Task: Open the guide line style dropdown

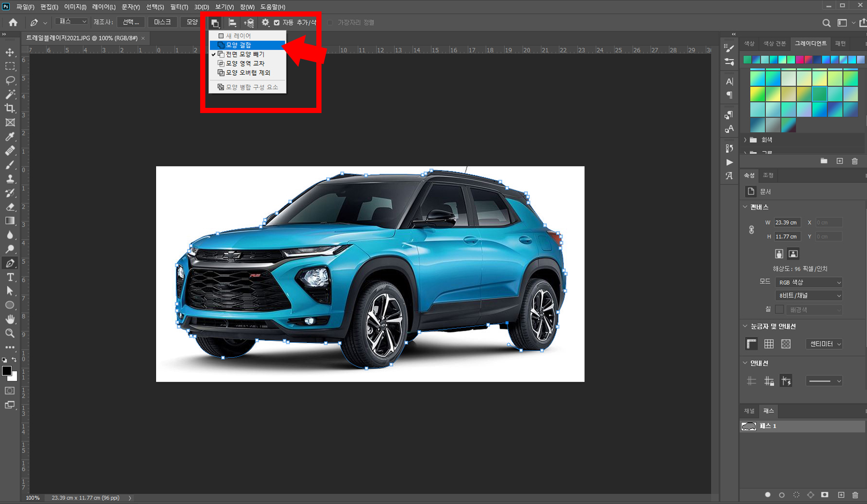Action: [x=824, y=381]
